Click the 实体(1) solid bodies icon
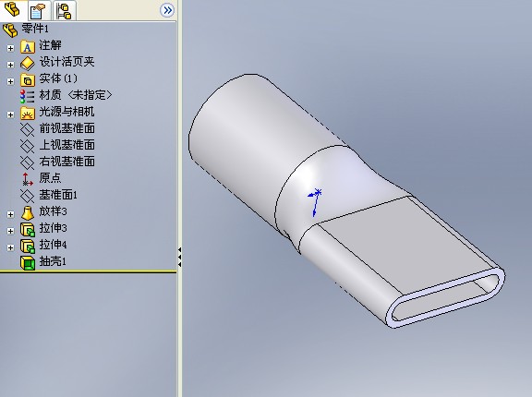The width and height of the screenshot is (532, 397). coord(28,80)
